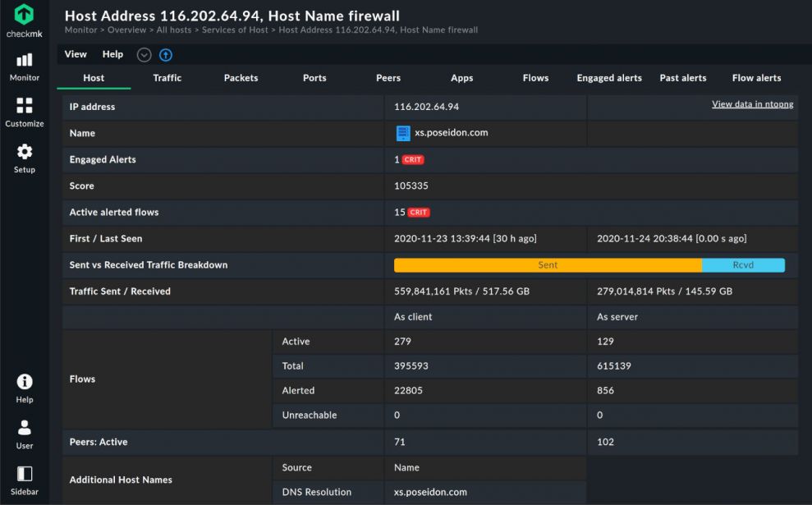Open the Customize menu icon

click(25, 106)
